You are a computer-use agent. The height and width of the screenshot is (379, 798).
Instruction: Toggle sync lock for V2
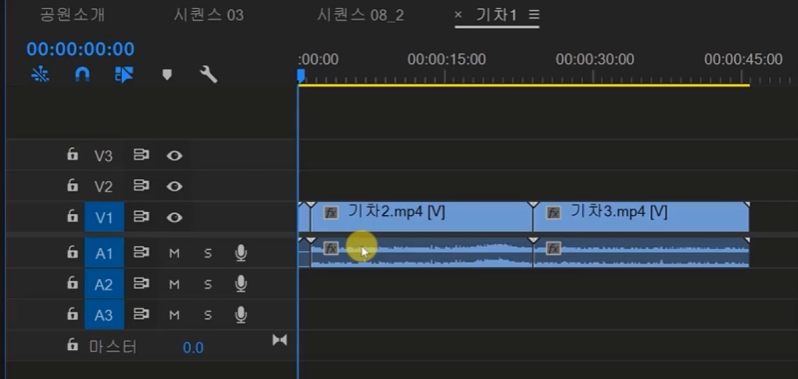coord(141,186)
